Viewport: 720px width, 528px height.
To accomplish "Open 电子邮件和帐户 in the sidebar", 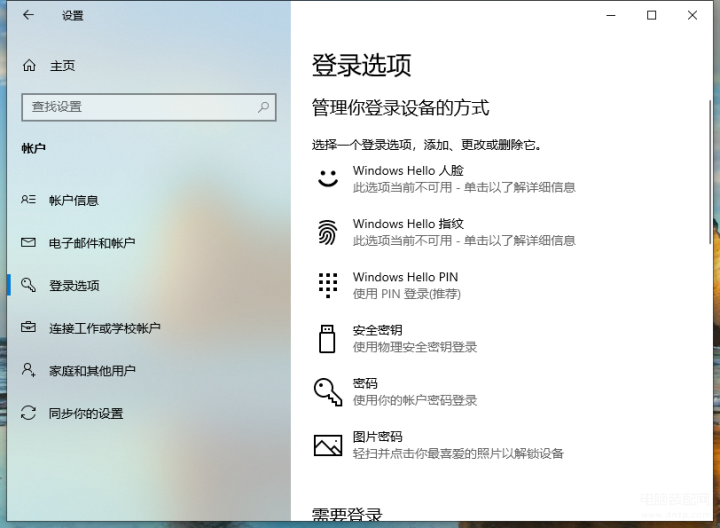I will pos(92,242).
